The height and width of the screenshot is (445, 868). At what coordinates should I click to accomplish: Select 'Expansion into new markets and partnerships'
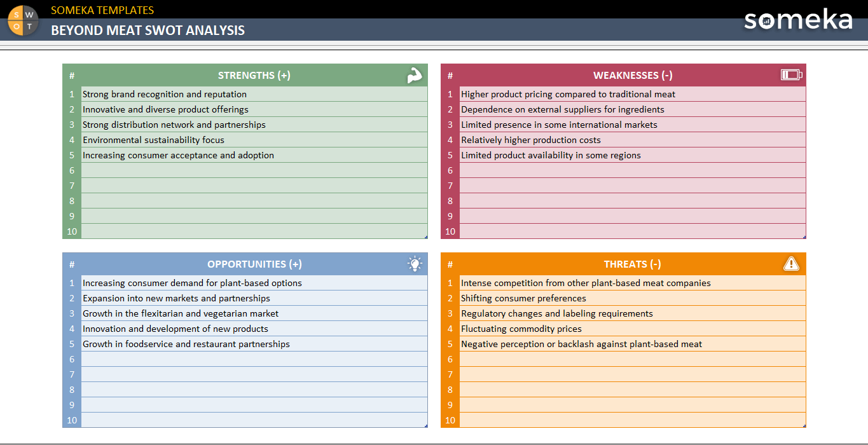tap(254, 298)
